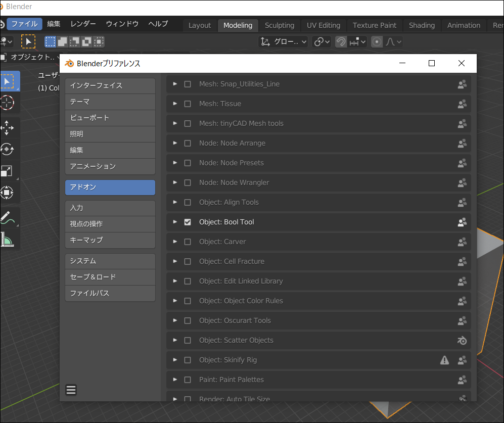Open the キーマップ preferences section

click(x=110, y=240)
